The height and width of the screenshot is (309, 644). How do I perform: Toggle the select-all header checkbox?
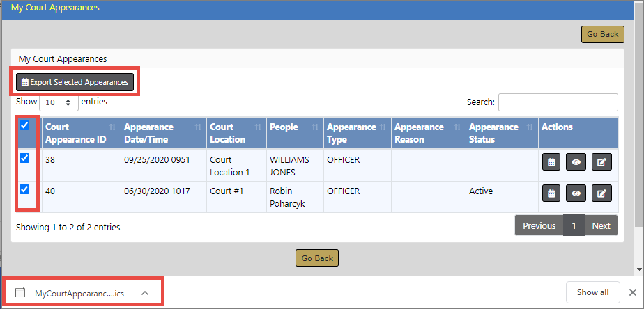[x=25, y=126]
